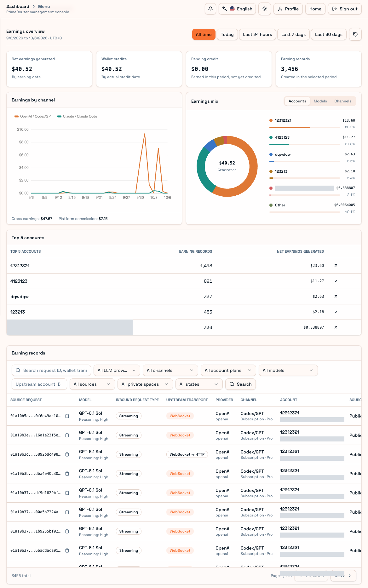
Task: Switch Earnings mix to Models tab
Action: pos(320,101)
